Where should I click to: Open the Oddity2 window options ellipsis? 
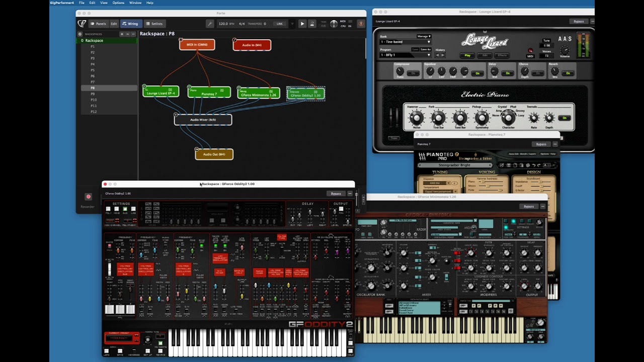350,194
